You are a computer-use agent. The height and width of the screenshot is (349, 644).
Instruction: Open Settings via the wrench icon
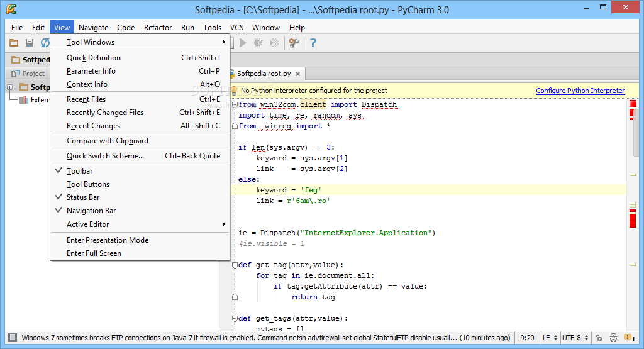click(x=294, y=43)
